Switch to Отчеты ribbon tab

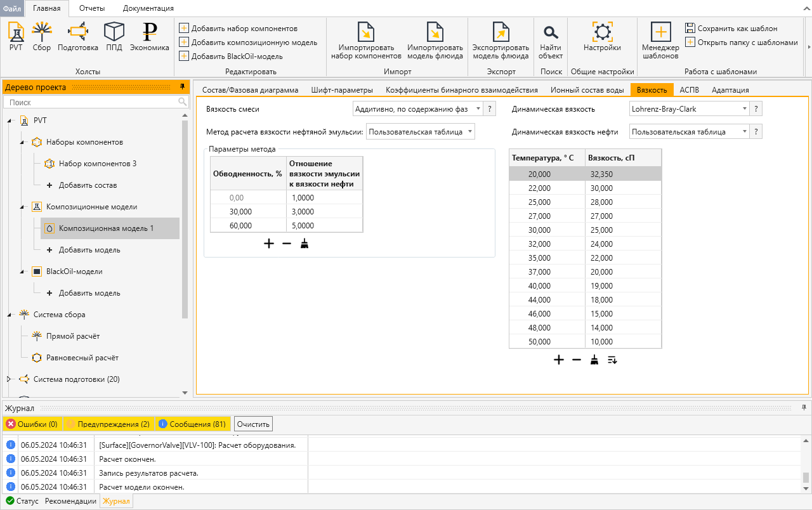(x=92, y=8)
